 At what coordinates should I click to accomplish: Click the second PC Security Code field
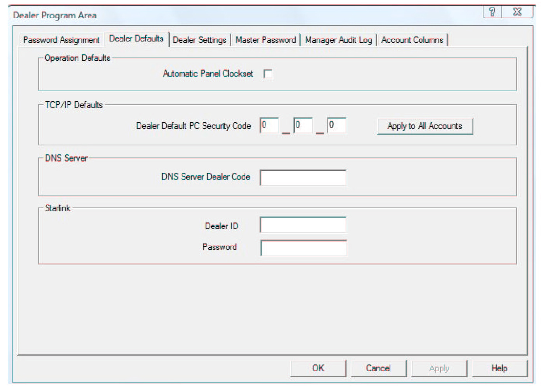pos(303,125)
